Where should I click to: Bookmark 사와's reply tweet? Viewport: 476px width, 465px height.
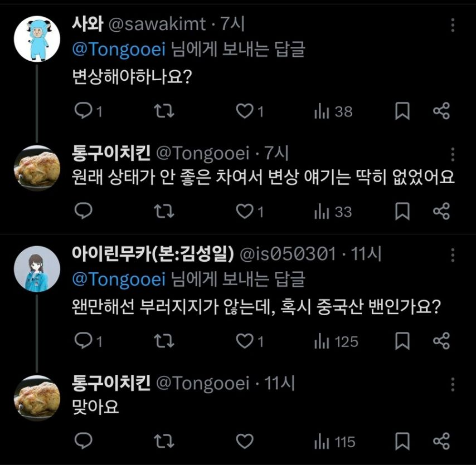point(402,111)
